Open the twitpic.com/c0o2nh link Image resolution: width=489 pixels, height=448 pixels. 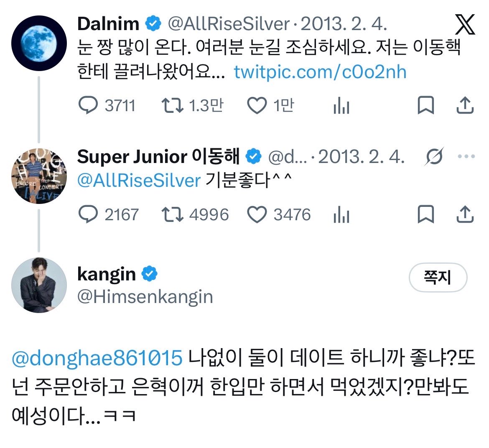[x=320, y=72]
